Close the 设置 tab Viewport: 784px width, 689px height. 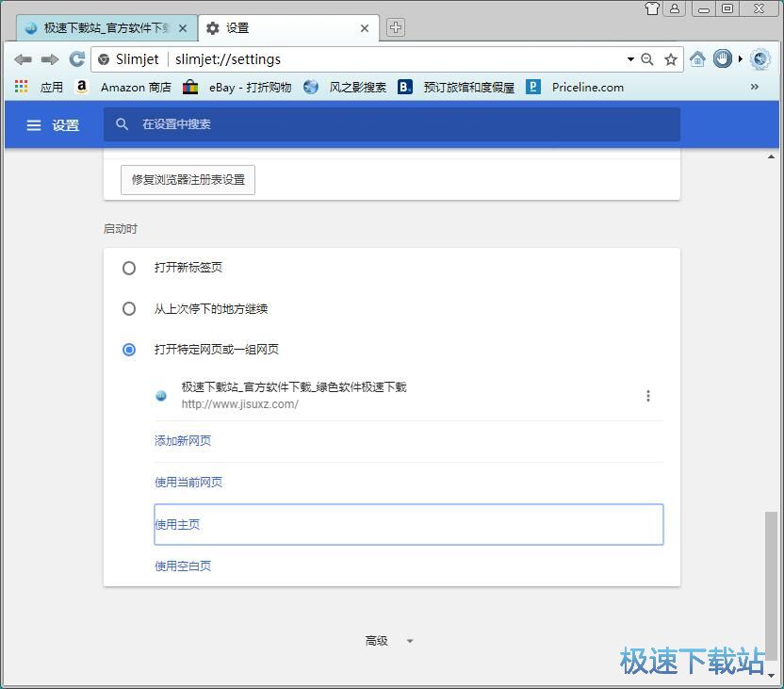tap(365, 28)
